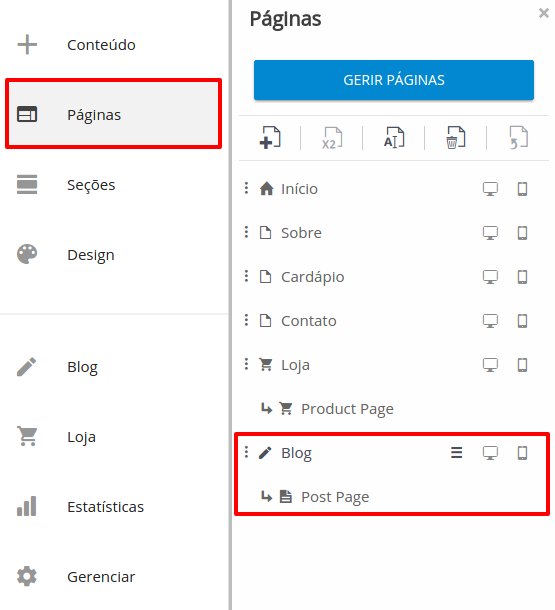Open the Blog page hamburger menu icon
This screenshot has height=610, width=555.
pos(457,453)
